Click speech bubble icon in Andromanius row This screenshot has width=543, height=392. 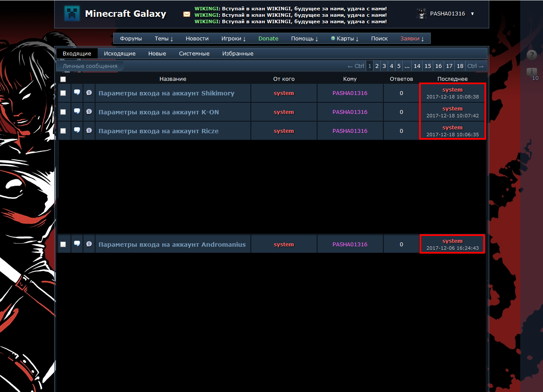[77, 244]
